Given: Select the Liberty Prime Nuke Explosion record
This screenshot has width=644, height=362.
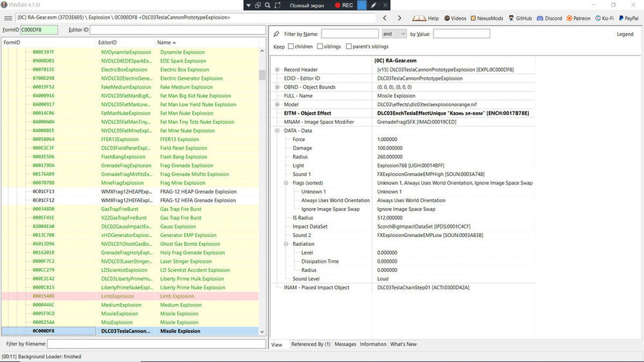Looking at the screenshot, I should click(x=130, y=288).
